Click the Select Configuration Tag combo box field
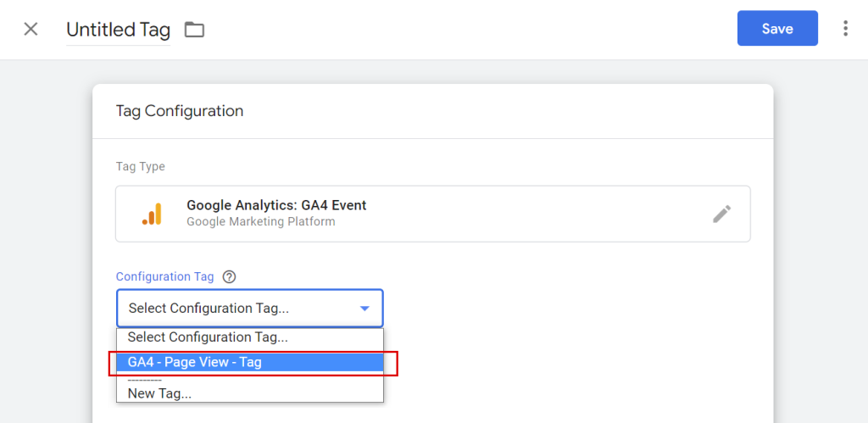868x423 pixels. (237, 309)
